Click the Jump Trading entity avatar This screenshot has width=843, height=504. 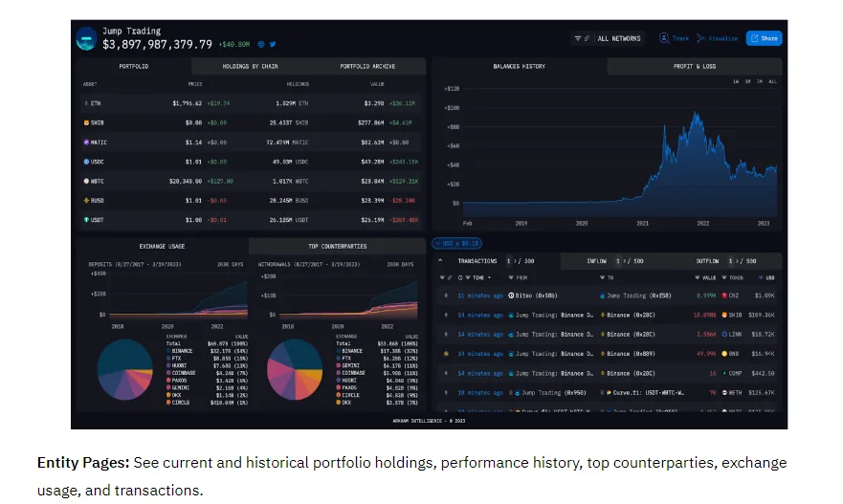[x=86, y=39]
